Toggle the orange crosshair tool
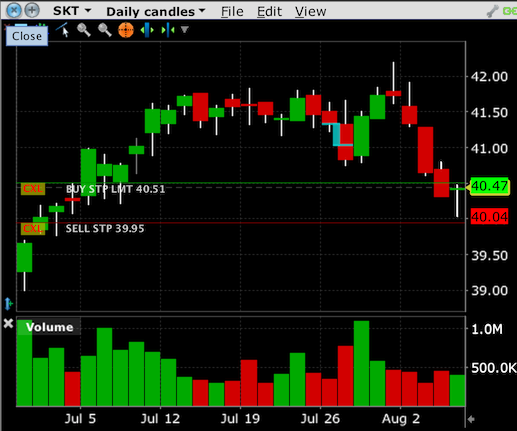Screen dimensions: 517x431 [x=126, y=30]
